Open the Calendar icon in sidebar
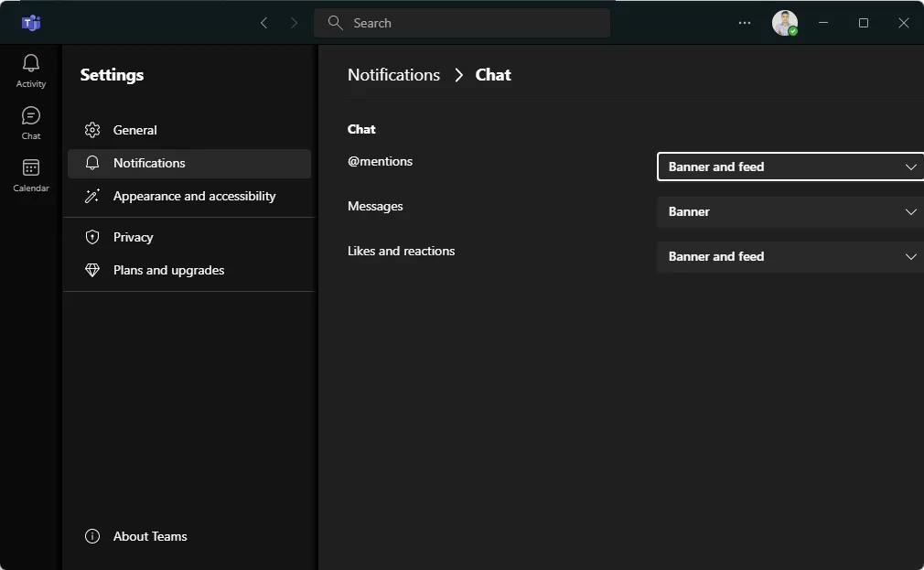This screenshot has height=570, width=924. [31, 174]
